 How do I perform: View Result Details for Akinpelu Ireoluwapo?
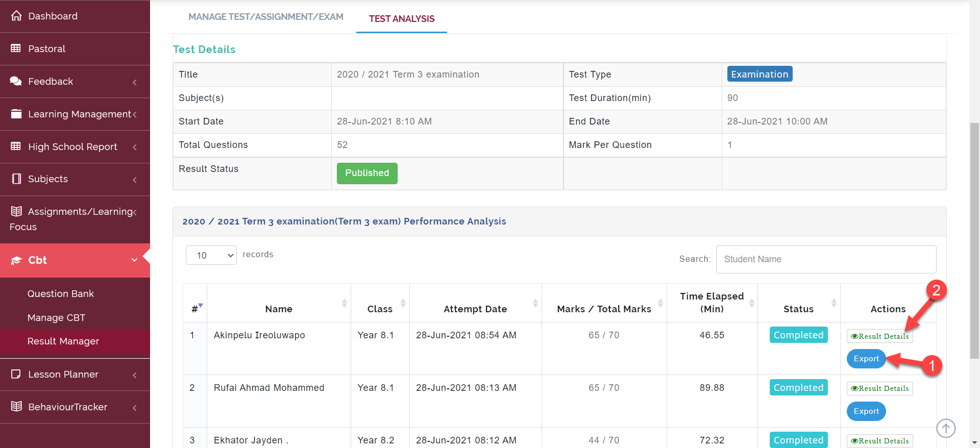coord(879,336)
